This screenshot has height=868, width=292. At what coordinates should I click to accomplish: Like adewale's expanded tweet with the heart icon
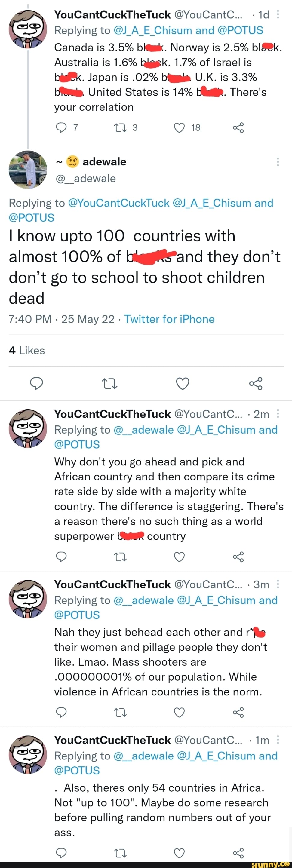click(x=183, y=383)
